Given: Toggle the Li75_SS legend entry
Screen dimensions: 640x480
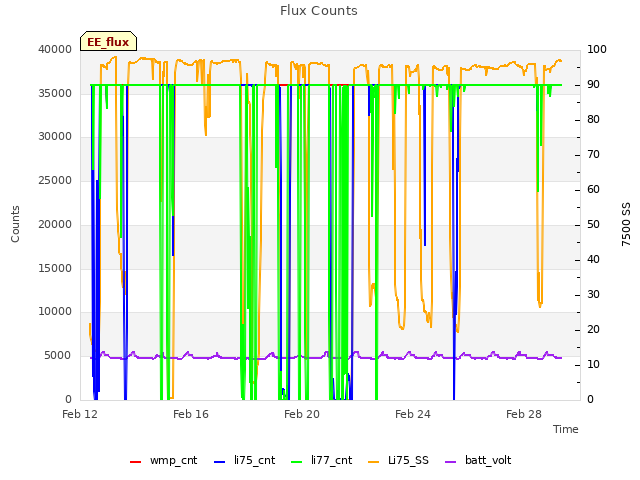Looking at the screenshot, I should coord(398,460).
